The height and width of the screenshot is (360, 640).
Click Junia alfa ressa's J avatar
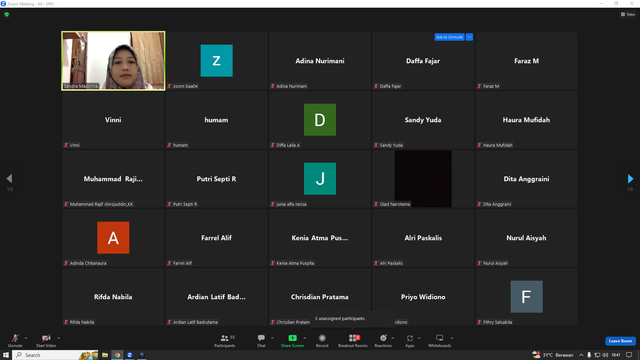point(320,179)
